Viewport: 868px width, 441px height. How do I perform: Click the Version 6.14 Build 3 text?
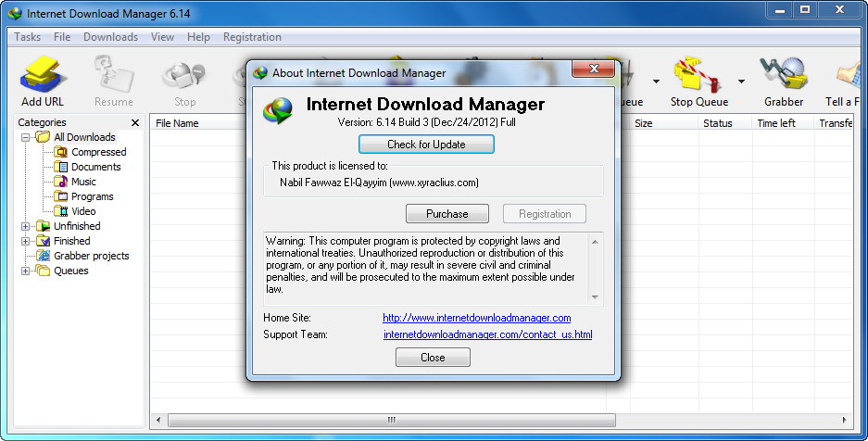426,122
